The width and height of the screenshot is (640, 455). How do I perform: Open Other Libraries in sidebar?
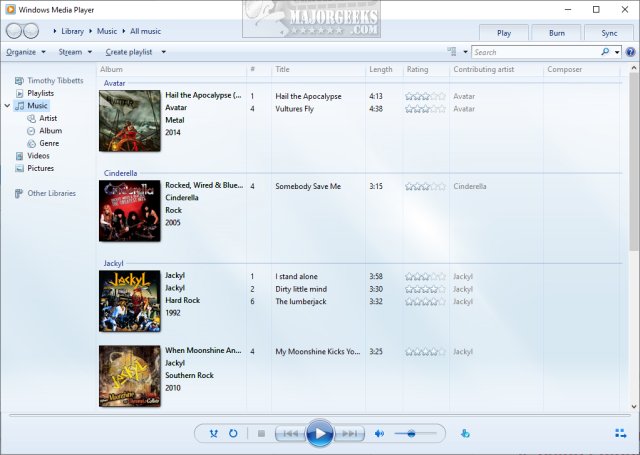coord(45,193)
